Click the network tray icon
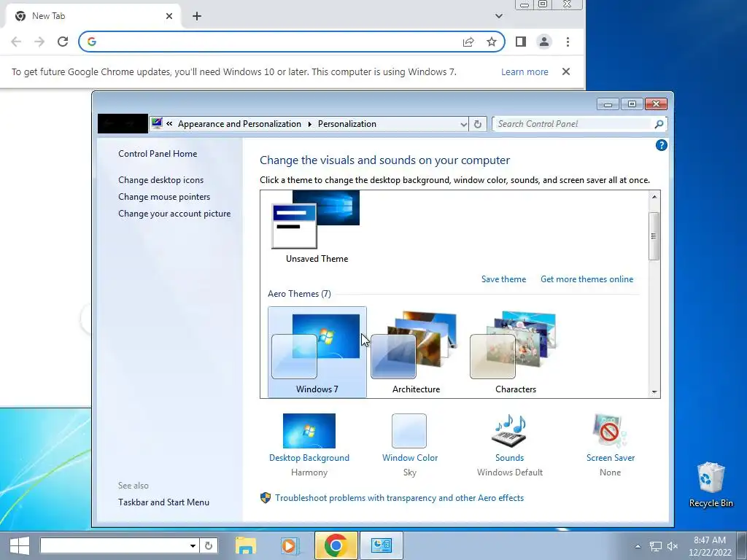This screenshot has height=560, width=747. 656,546
